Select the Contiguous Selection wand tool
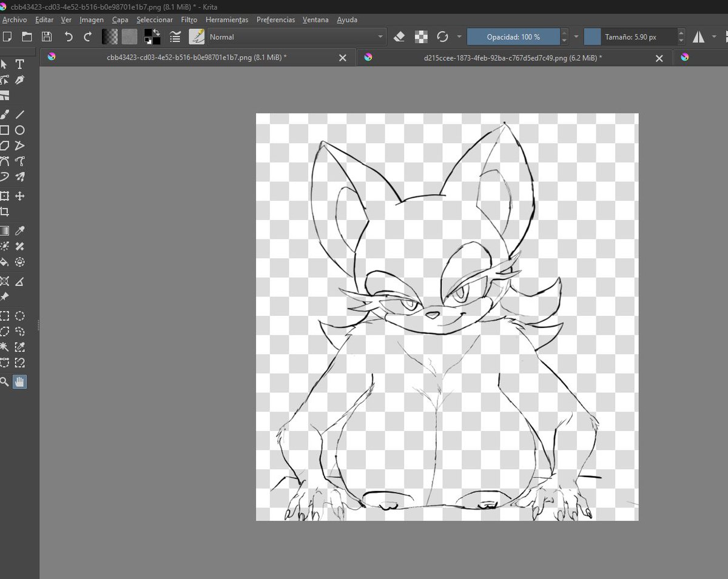This screenshot has width=728, height=579. 4,347
